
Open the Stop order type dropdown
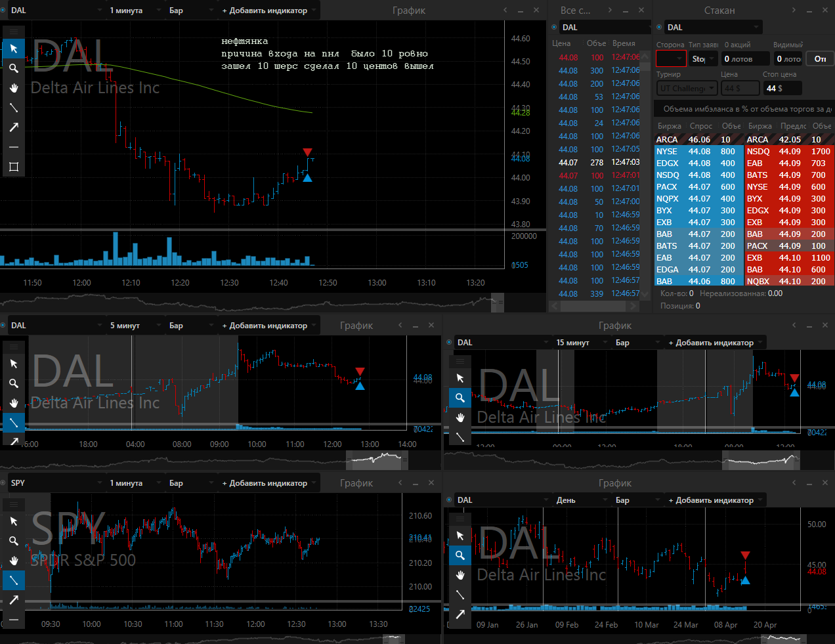(702, 59)
